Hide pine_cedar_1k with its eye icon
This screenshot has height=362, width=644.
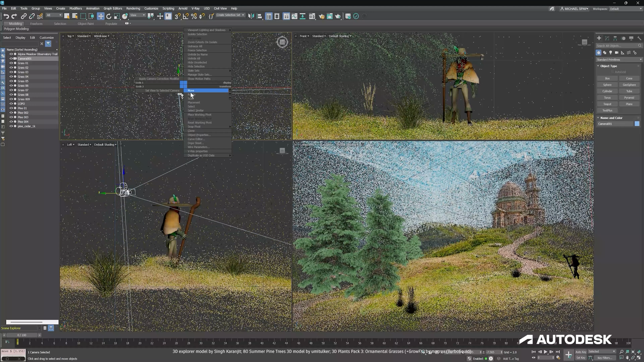point(11,126)
